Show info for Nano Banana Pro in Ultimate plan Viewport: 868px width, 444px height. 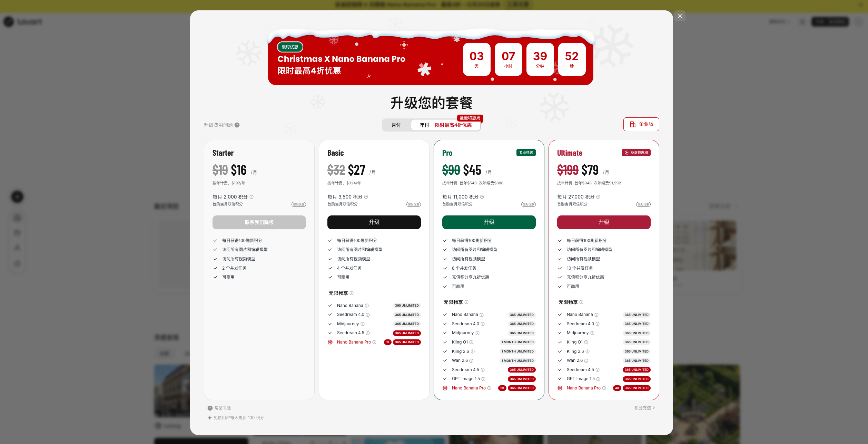604,388
